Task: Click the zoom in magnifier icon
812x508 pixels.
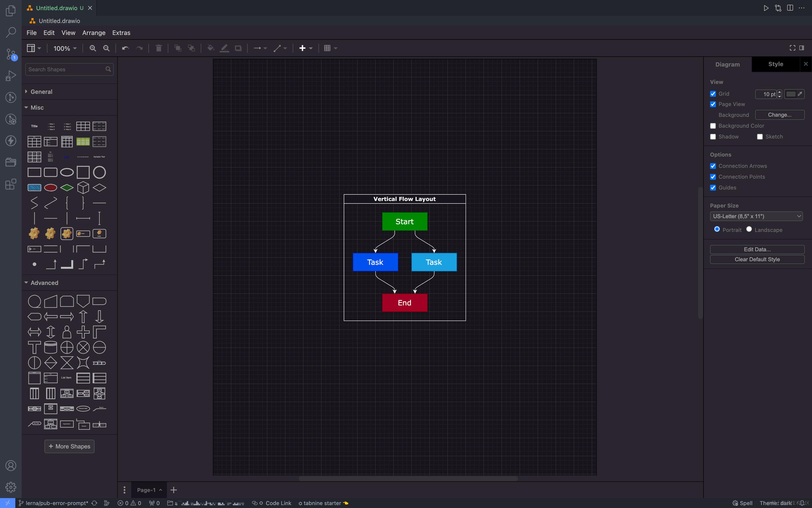Action: pyautogui.click(x=93, y=48)
